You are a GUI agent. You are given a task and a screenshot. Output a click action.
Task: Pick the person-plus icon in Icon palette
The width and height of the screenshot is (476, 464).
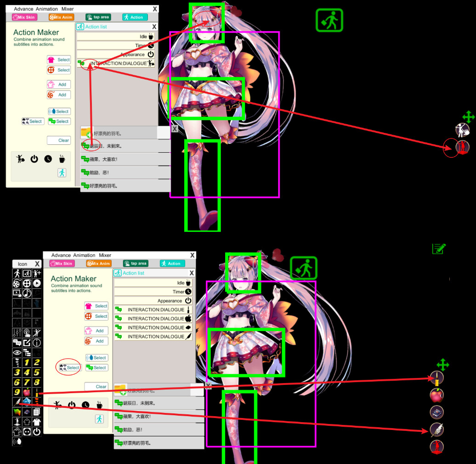coord(37,274)
